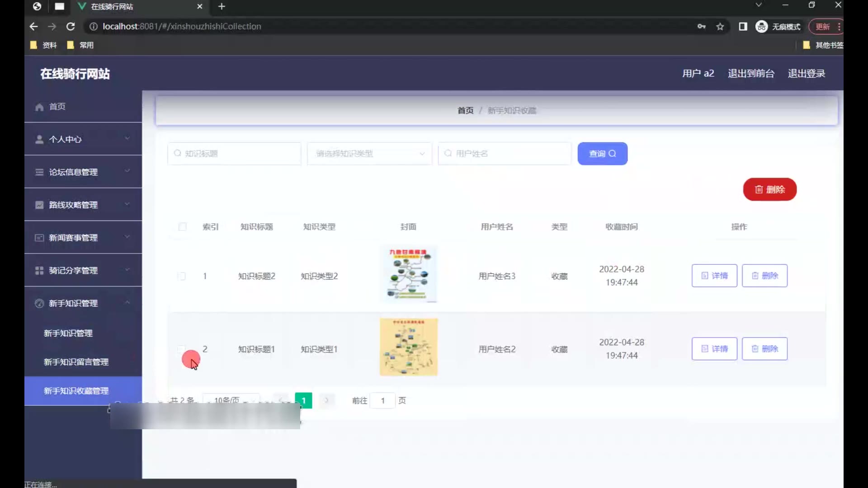
Task: Click the person icon beside 个人中心
Action: [x=39, y=140]
